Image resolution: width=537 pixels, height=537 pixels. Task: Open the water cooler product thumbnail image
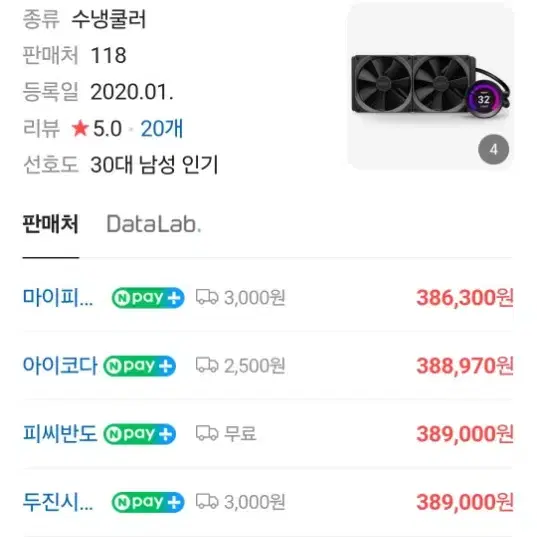(430, 86)
